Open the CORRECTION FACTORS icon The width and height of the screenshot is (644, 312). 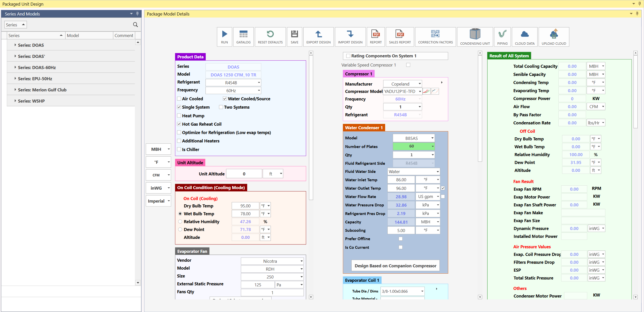click(x=435, y=37)
